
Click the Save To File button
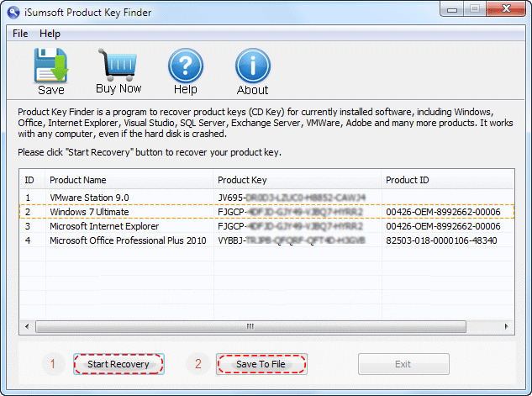[261, 364]
